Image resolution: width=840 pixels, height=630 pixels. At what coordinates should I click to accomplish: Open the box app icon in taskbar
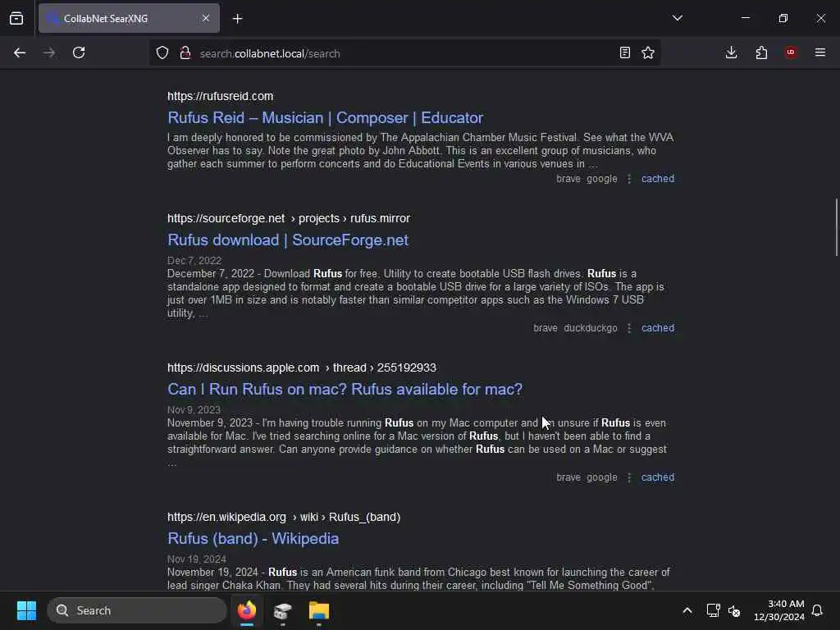(282, 610)
